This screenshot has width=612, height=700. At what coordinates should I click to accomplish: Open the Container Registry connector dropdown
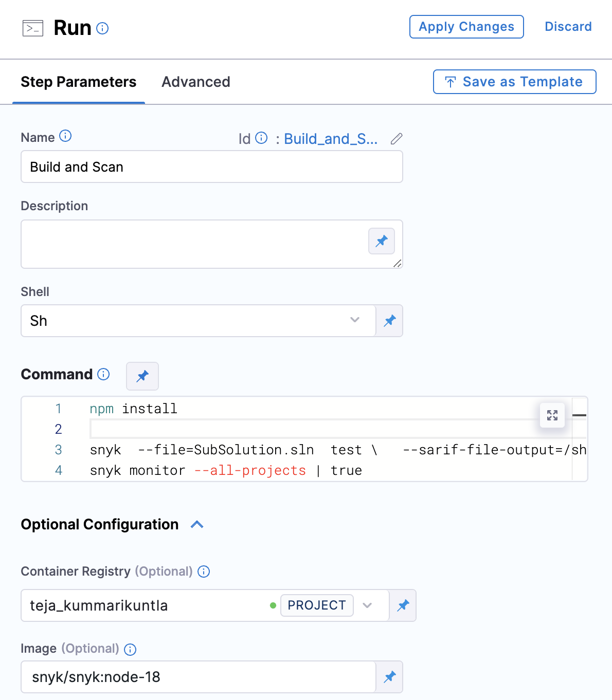pyautogui.click(x=367, y=605)
